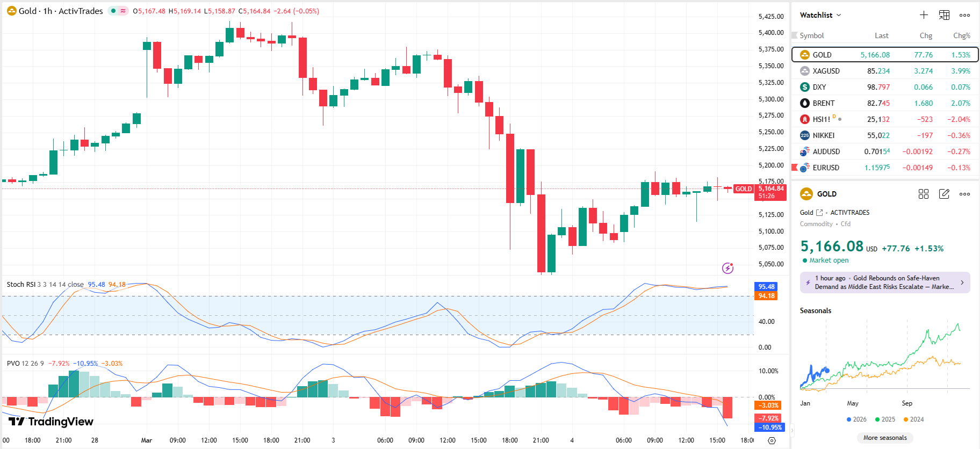Viewport: 980px width, 449px height.
Task: Select XAGUSD in the watchlist
Action: pos(826,71)
